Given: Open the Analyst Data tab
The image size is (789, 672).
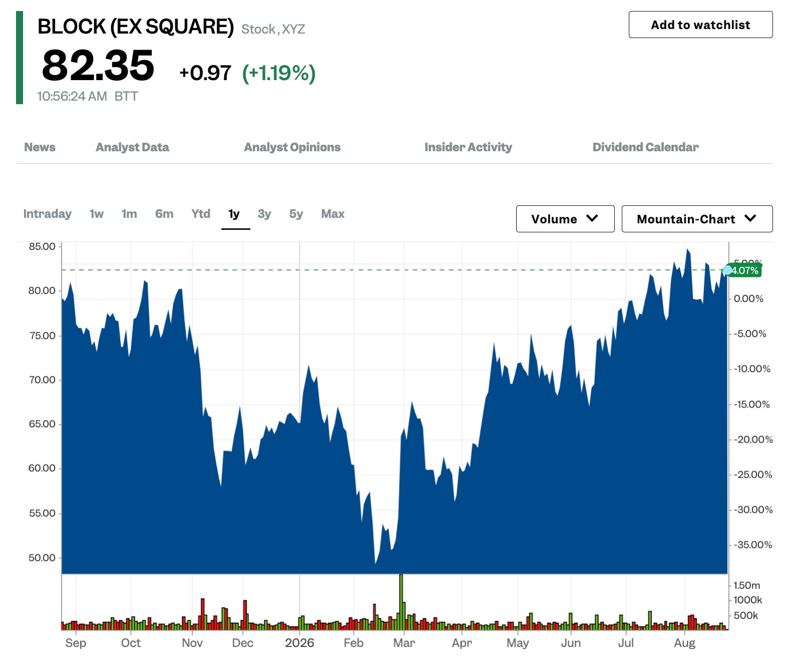Looking at the screenshot, I should (x=132, y=147).
